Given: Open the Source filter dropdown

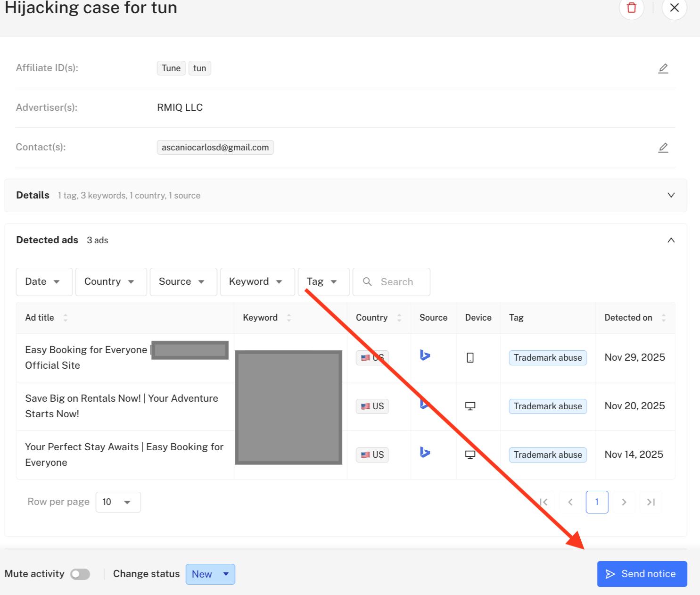Looking at the screenshot, I should [x=183, y=282].
